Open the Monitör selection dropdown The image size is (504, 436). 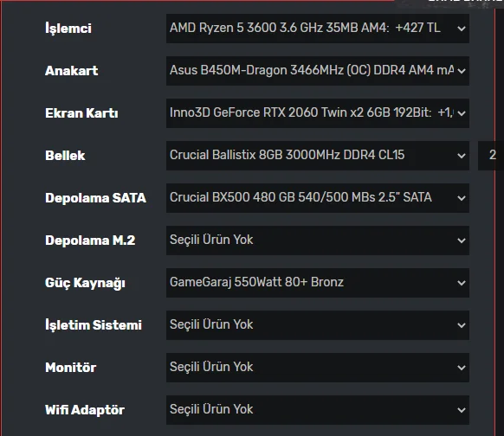click(318, 368)
